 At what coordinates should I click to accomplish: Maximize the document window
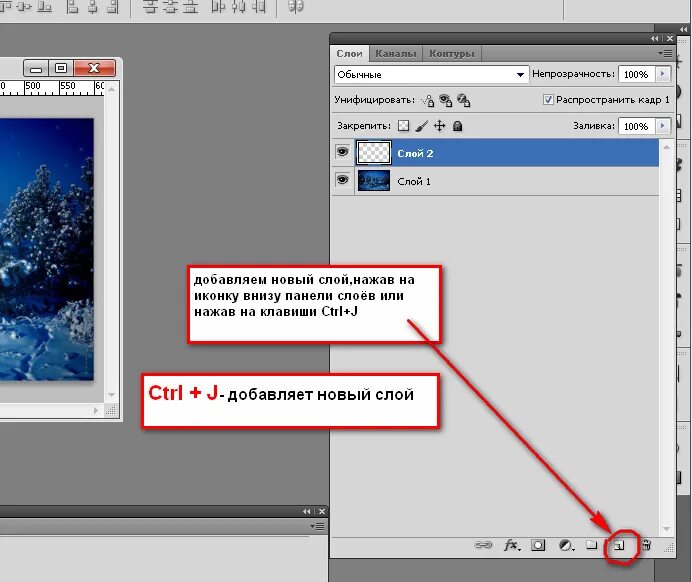tap(61, 68)
